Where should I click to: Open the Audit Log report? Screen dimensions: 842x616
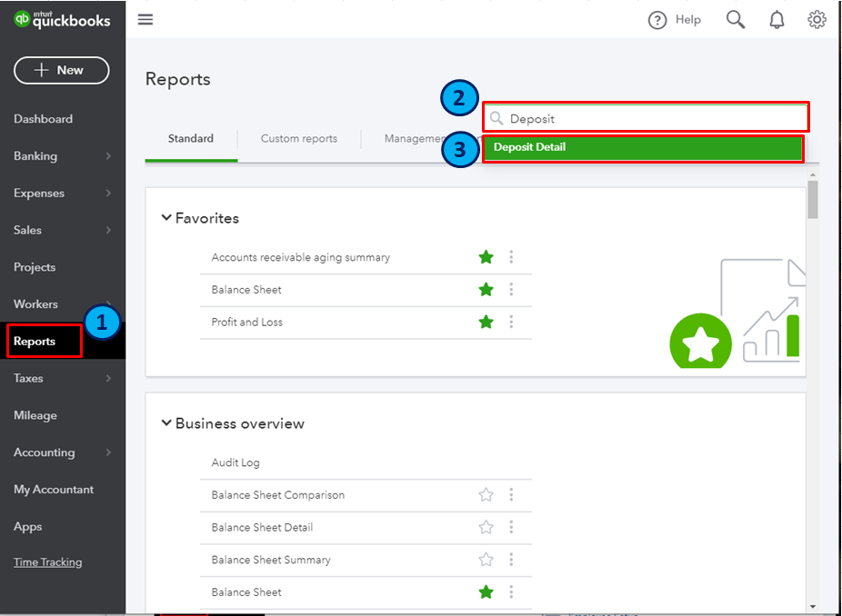click(236, 462)
